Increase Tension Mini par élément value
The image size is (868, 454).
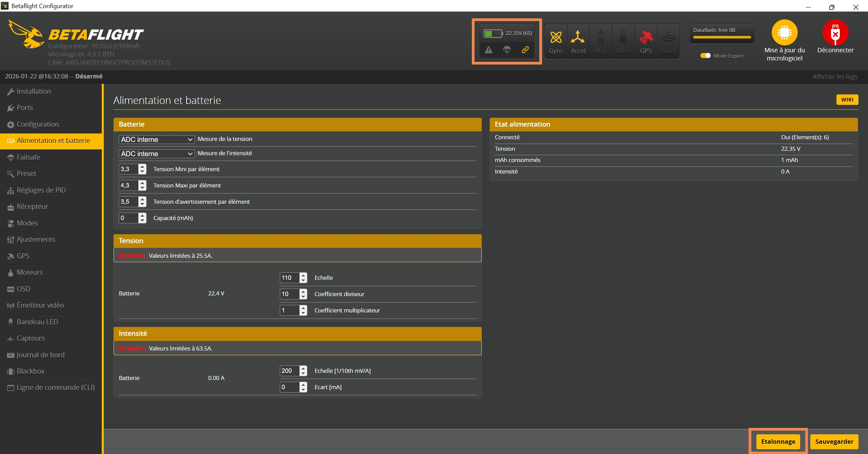[142, 166]
